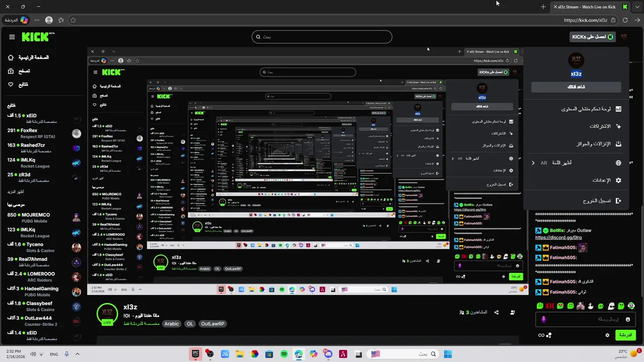Expand أظهر اللغة AR language submenu chevron
Image resolution: width=644 pixels, height=362 pixels.
click(533, 163)
